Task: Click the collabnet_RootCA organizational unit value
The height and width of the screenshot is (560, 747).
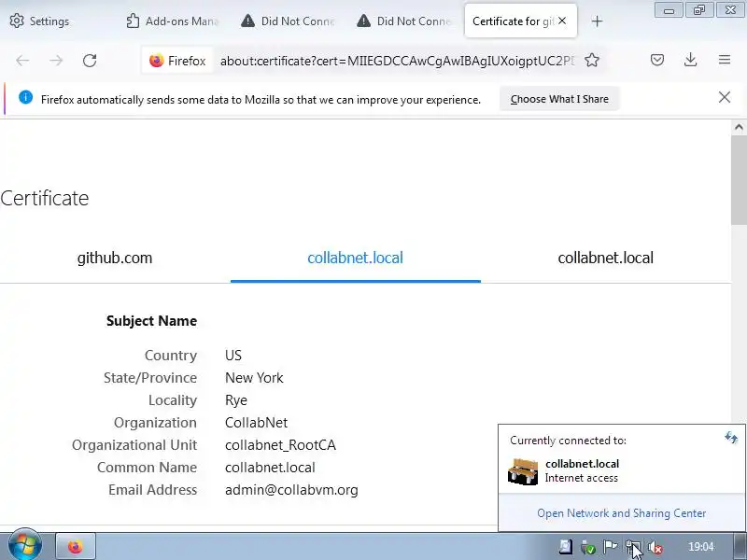Action: click(280, 445)
